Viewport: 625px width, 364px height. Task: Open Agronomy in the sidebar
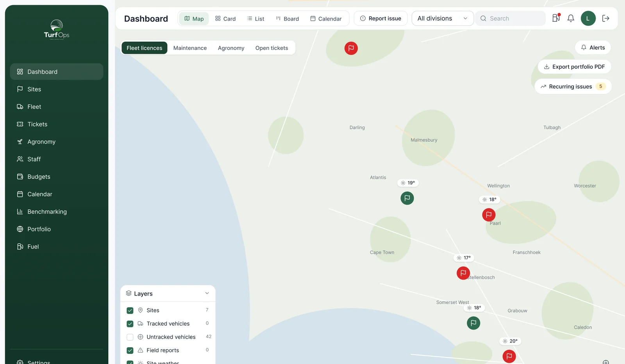point(57,142)
